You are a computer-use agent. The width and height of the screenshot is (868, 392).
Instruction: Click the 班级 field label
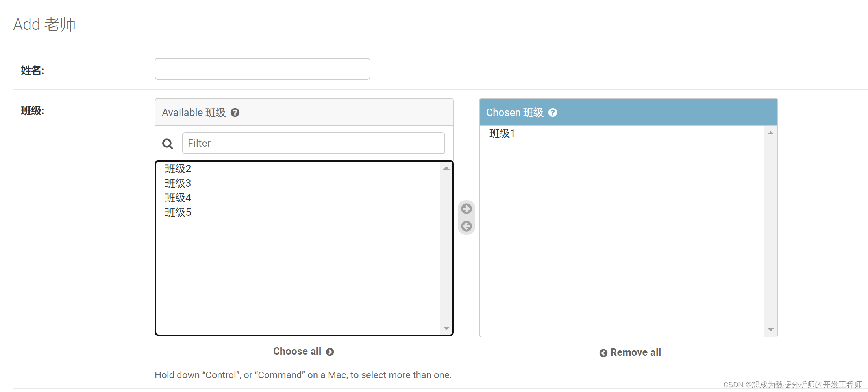tap(32, 111)
